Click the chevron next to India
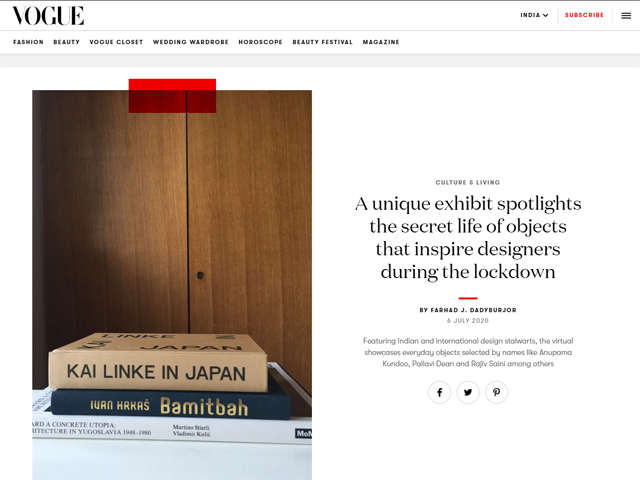 pos(546,16)
